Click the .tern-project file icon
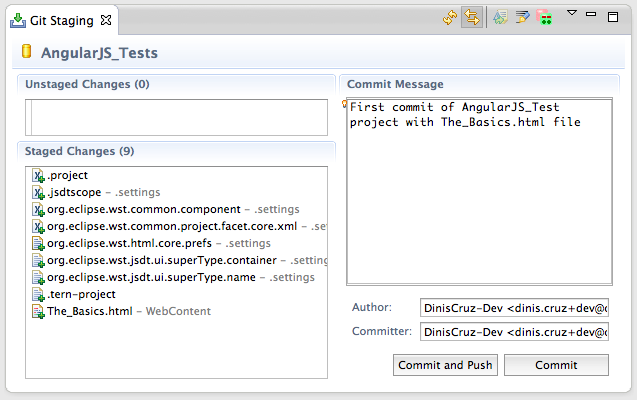This screenshot has width=637, height=400. pyautogui.click(x=38, y=294)
